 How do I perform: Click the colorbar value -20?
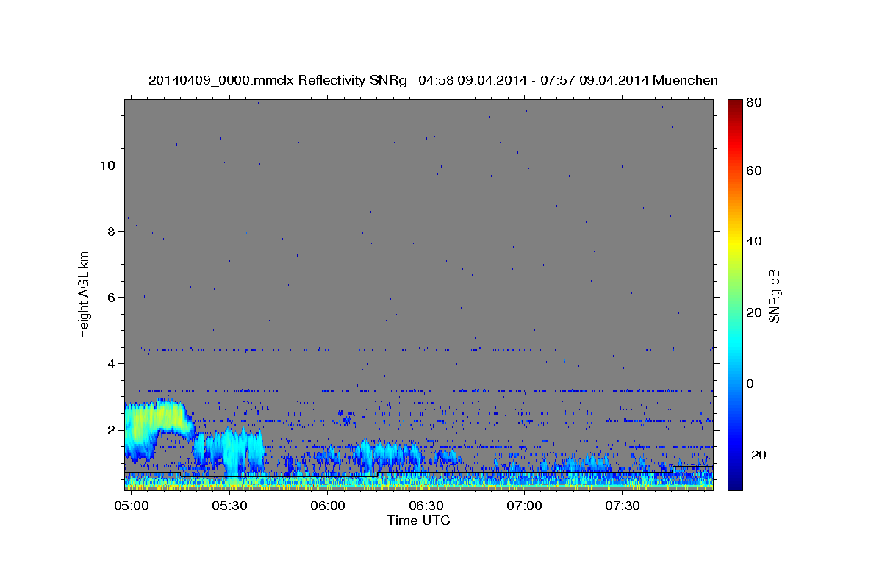756,455
